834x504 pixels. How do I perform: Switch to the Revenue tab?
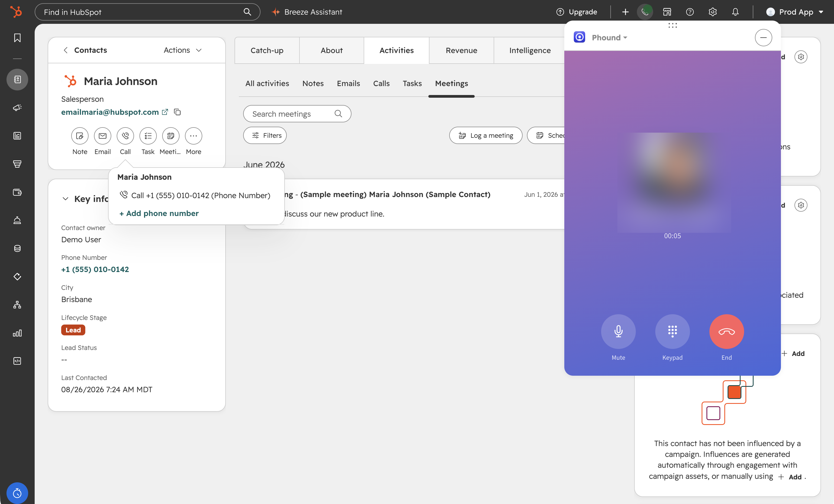461,50
